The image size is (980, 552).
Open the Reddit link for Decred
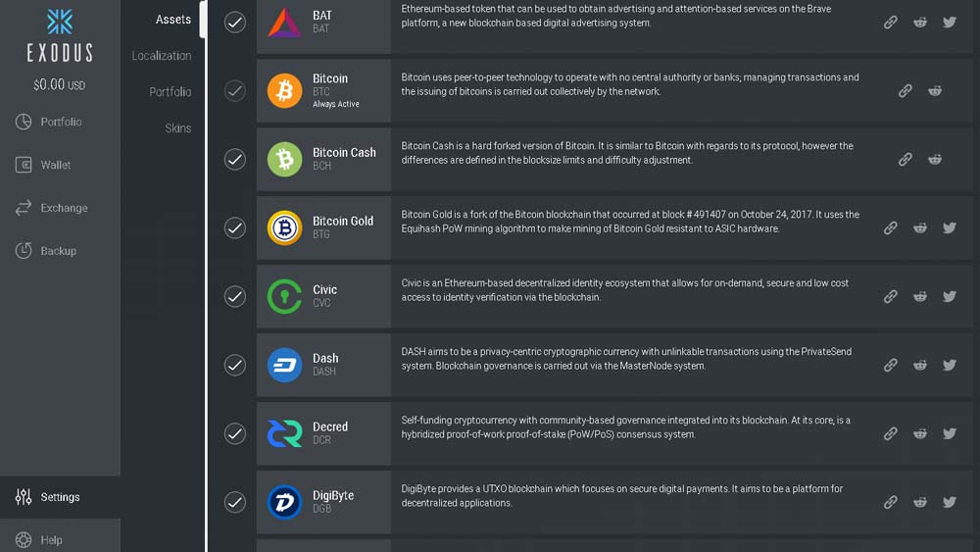920,433
